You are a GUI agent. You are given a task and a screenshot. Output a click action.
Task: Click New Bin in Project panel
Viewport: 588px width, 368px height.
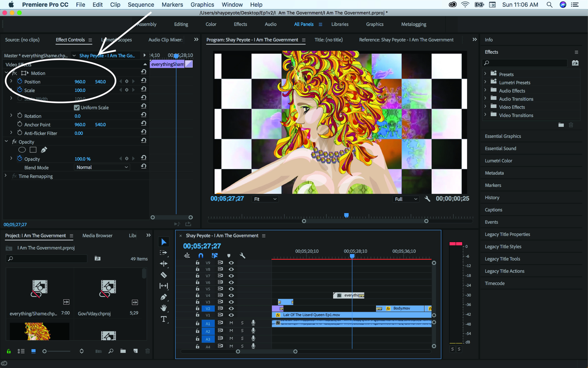123,351
